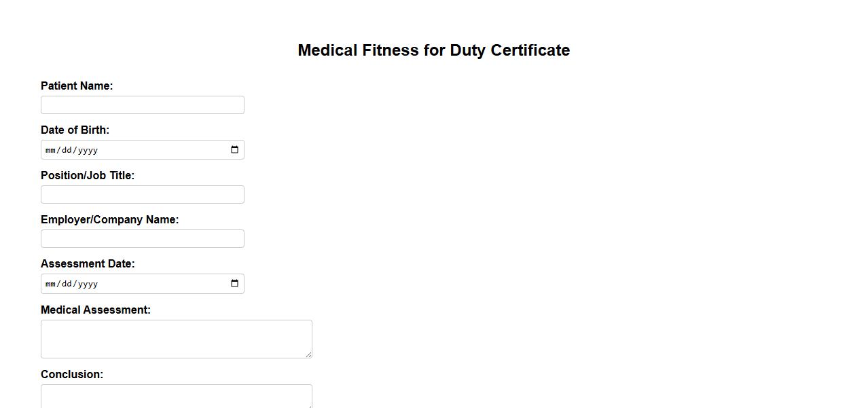This screenshot has width=868, height=408.
Task: Select the month segment in Date of Birth
Action: point(51,150)
